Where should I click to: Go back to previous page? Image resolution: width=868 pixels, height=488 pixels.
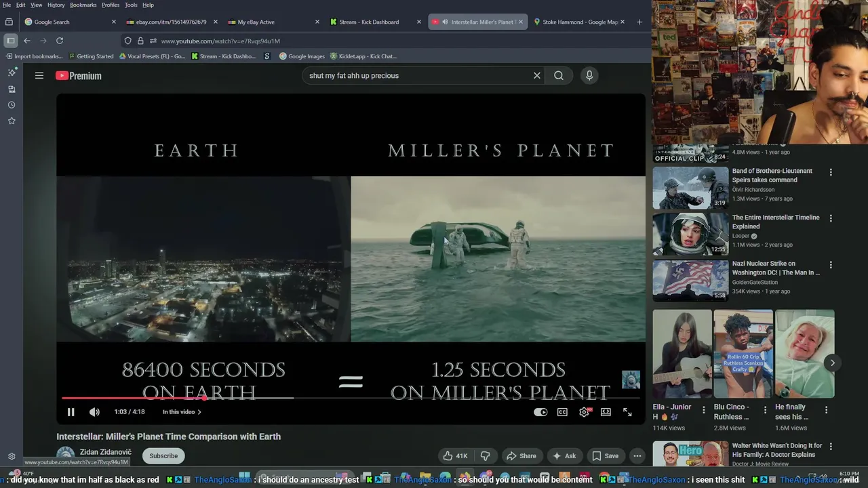tap(27, 41)
